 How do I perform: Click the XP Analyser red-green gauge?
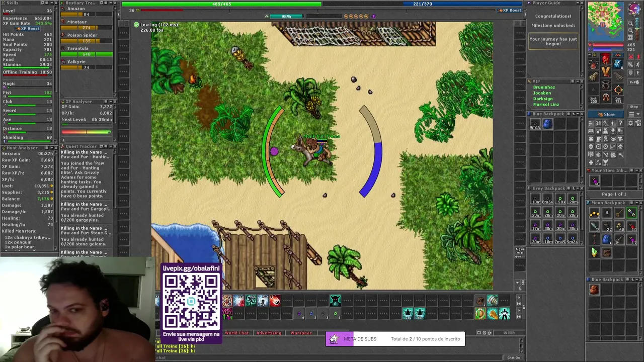pyautogui.click(x=87, y=131)
